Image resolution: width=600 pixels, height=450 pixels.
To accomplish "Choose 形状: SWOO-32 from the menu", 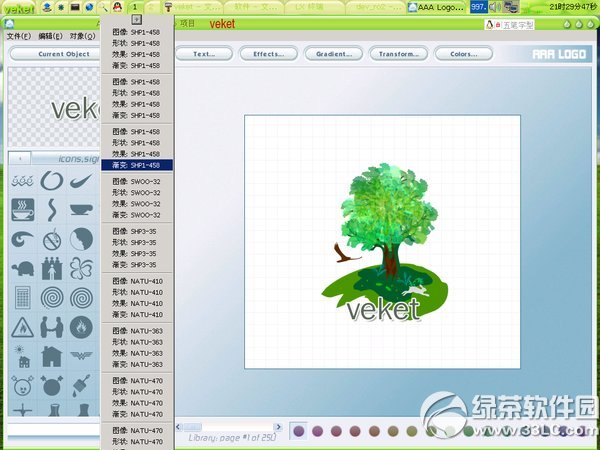I will point(137,192).
